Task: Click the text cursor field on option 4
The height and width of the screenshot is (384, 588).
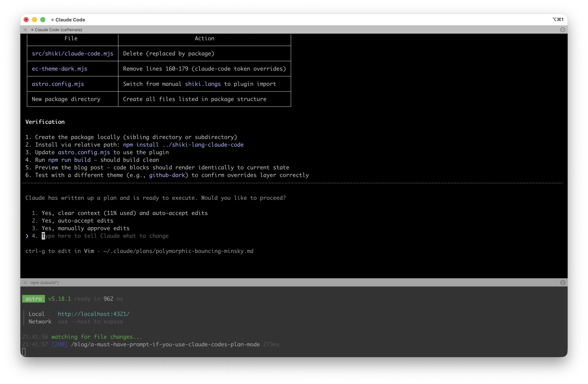Action: point(43,236)
